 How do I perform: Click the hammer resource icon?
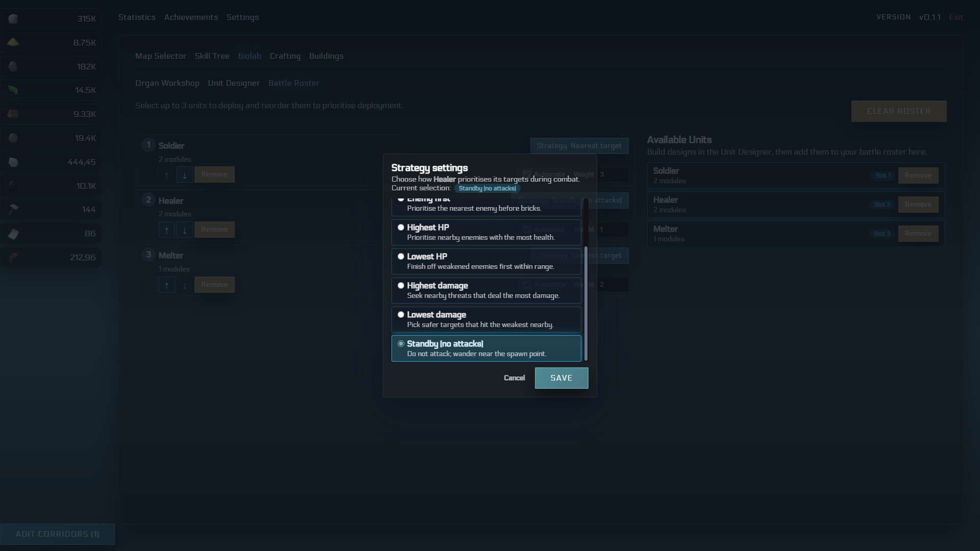tap(14, 209)
